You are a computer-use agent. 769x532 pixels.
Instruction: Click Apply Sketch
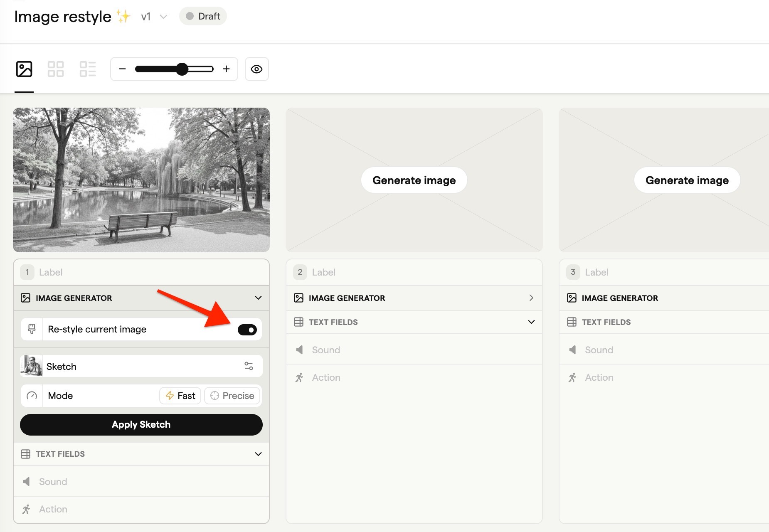click(141, 424)
